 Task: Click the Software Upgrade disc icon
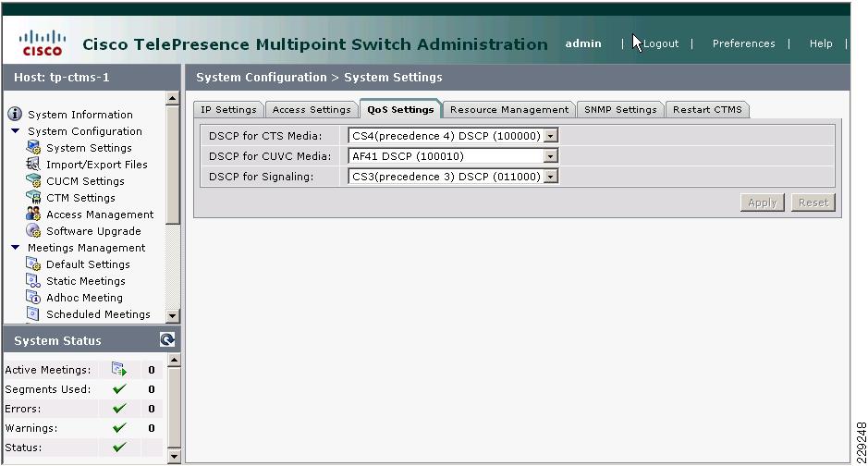coord(33,231)
